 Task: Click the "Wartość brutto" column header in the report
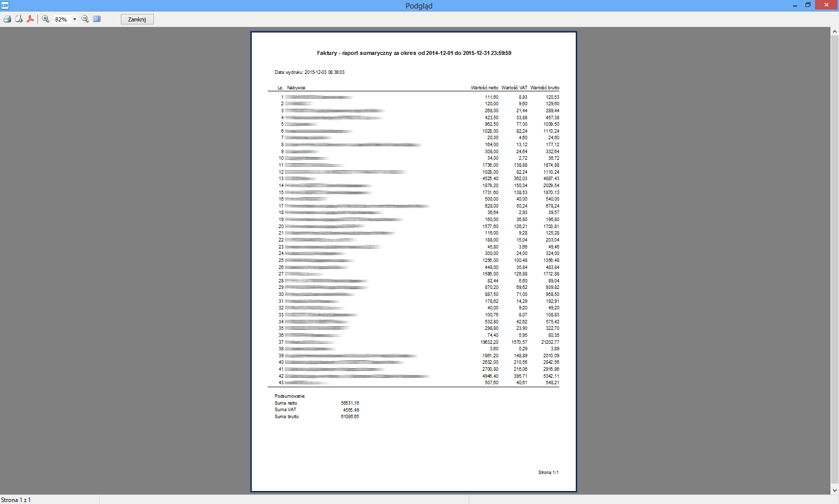point(544,88)
